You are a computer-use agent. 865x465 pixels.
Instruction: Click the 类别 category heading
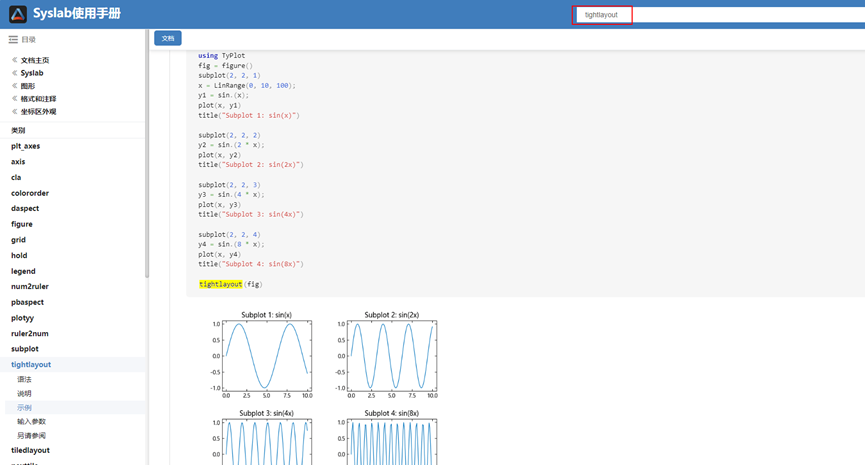tap(18, 131)
